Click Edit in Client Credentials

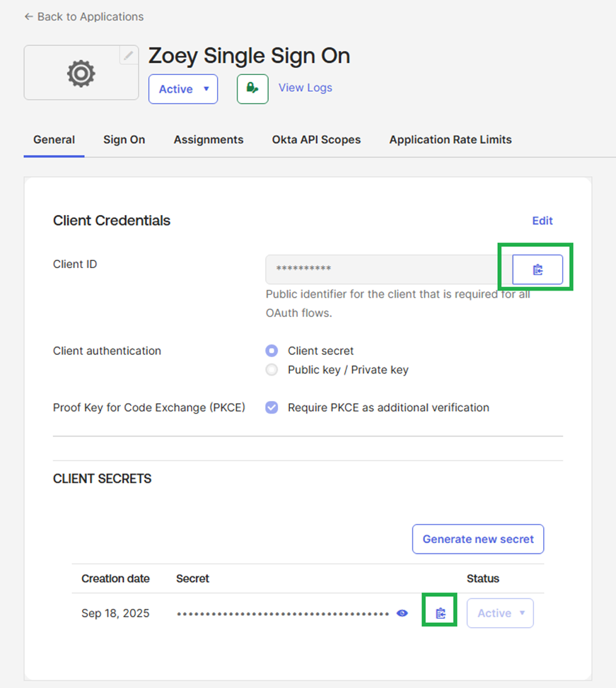point(542,221)
